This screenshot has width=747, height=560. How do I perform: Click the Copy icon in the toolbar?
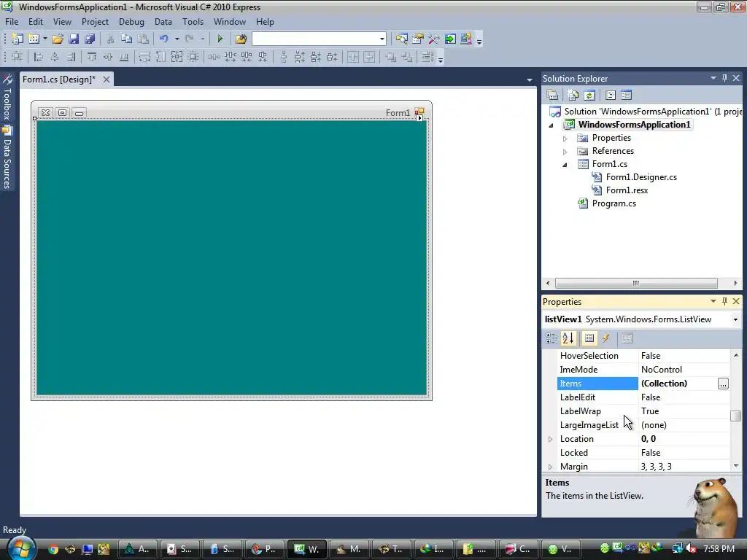(126, 39)
